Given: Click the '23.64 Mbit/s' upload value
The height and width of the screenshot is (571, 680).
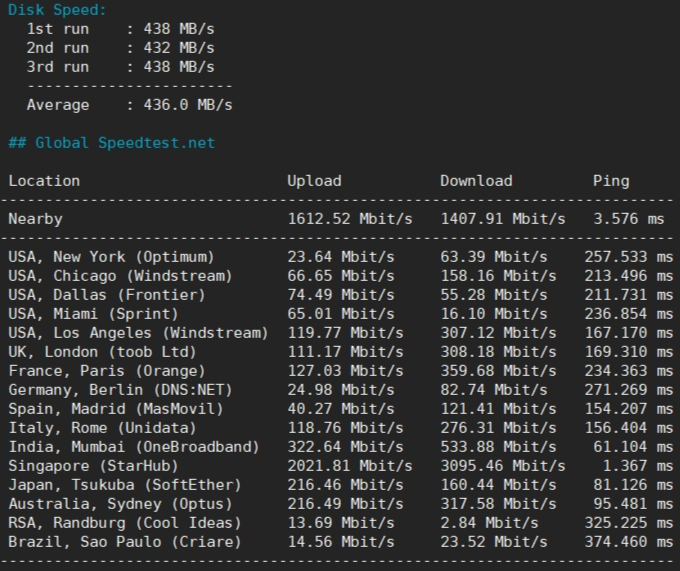Looking at the screenshot, I should [x=341, y=257].
